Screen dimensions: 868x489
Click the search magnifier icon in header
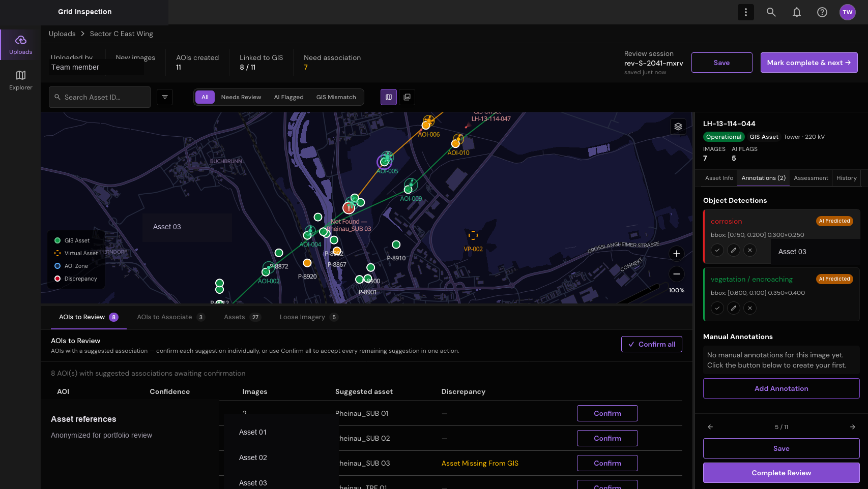point(771,12)
